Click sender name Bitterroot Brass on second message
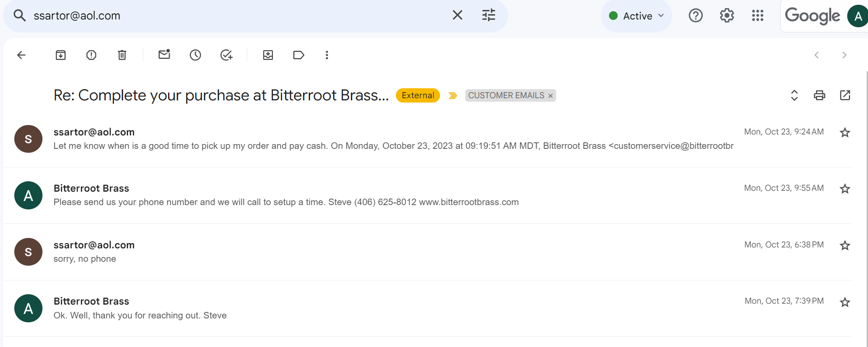This screenshot has height=347, width=868. (x=91, y=188)
